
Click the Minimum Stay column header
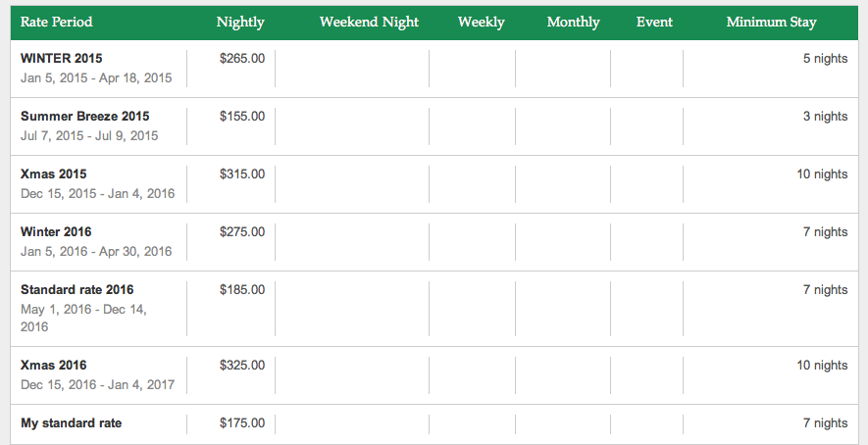771,23
